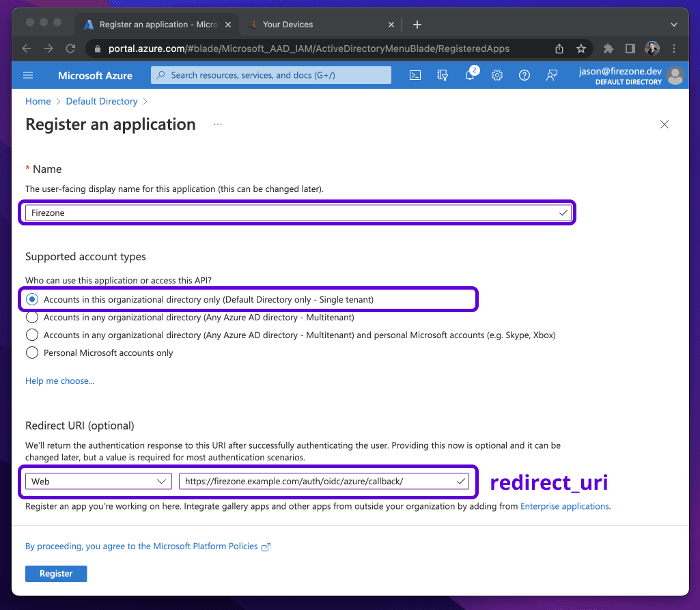View notifications with 2 alerts

point(469,75)
